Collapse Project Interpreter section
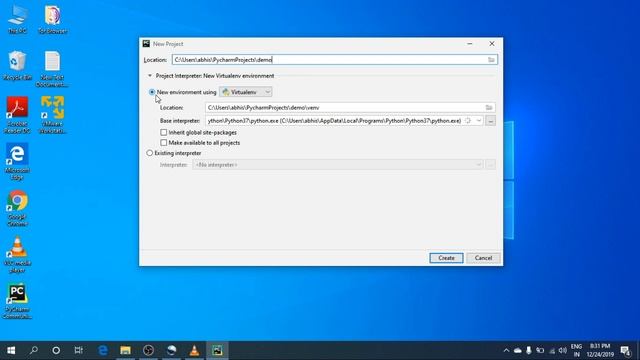This screenshot has width=640, height=360. coord(150,76)
